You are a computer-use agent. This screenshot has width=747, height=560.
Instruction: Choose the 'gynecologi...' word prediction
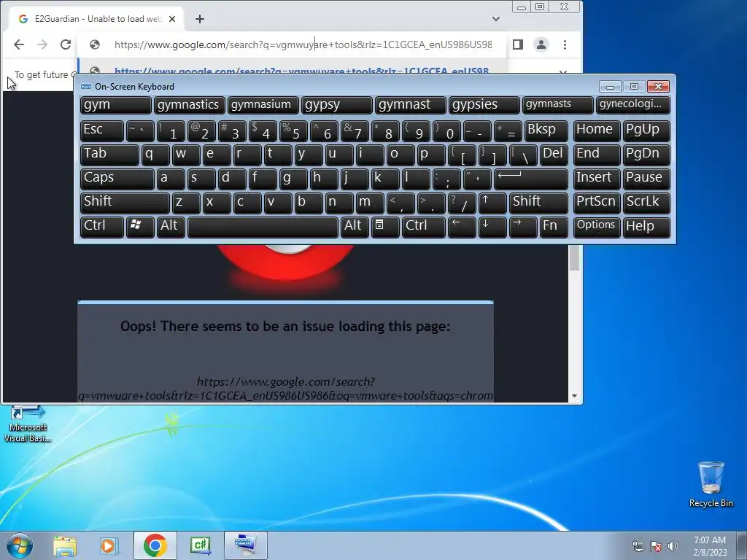click(x=633, y=105)
